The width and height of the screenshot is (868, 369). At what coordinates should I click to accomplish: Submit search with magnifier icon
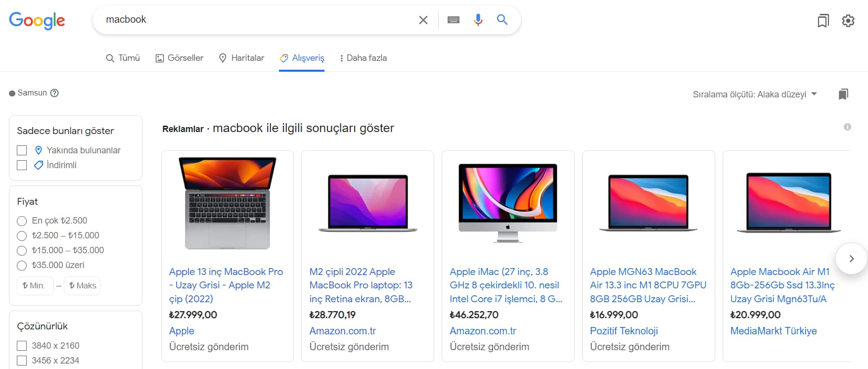(503, 20)
